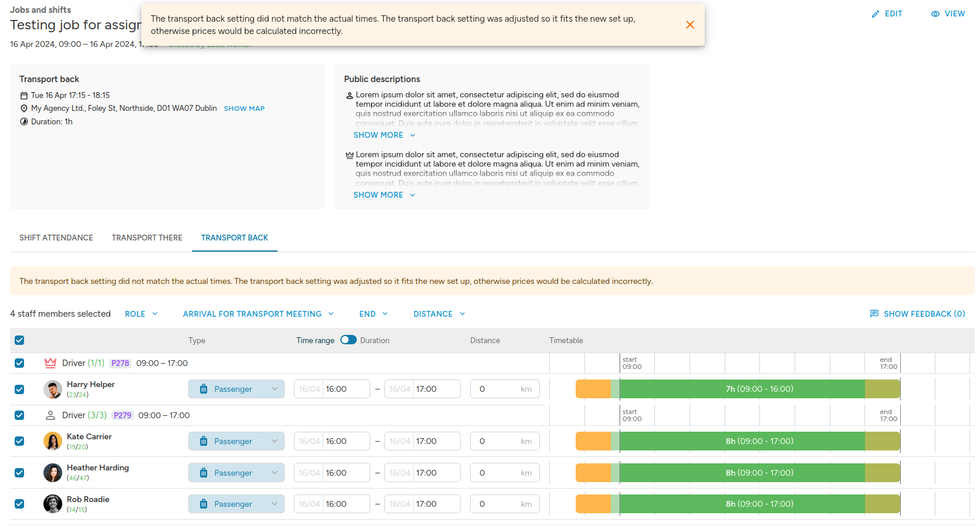Click Rob Roadie's 8h green timetable bar
The width and height of the screenshot is (980, 532).
(742, 504)
